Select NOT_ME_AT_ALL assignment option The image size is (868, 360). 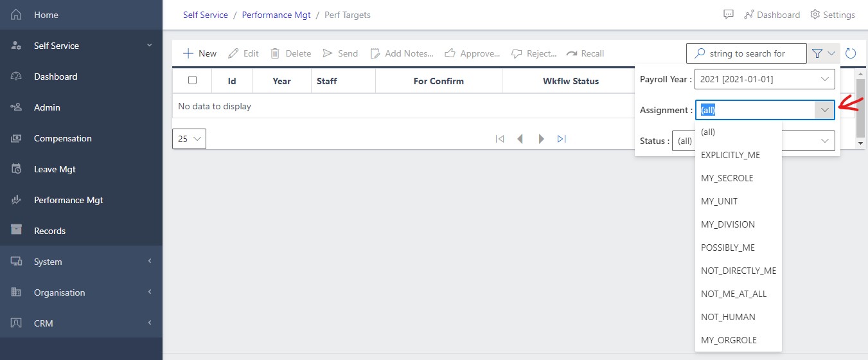[x=738, y=294]
